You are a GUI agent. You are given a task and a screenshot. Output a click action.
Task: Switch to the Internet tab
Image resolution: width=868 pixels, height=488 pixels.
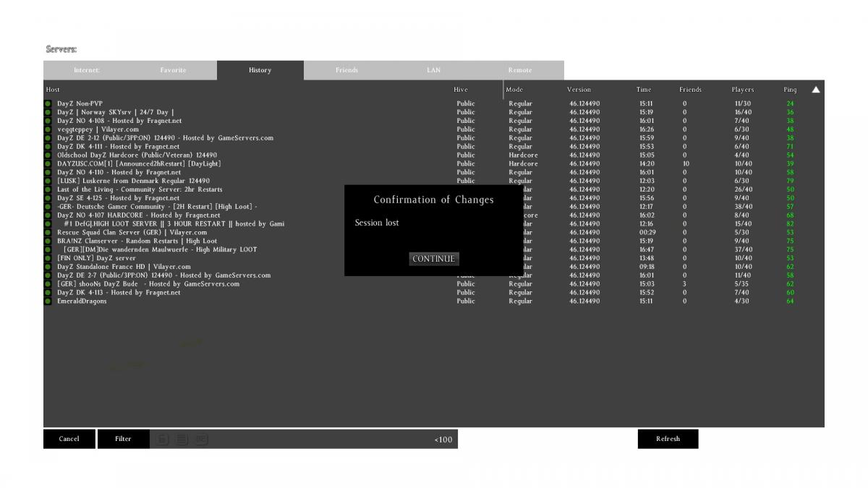click(x=87, y=70)
